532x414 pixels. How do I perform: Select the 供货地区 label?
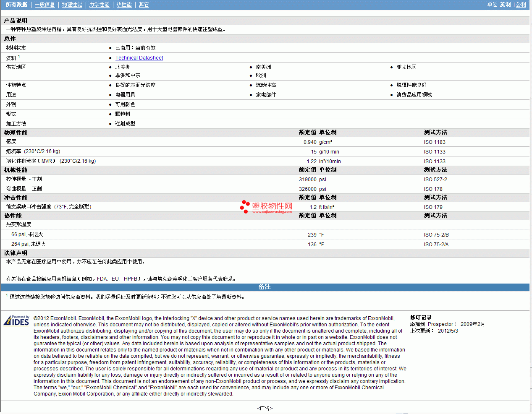point(16,67)
